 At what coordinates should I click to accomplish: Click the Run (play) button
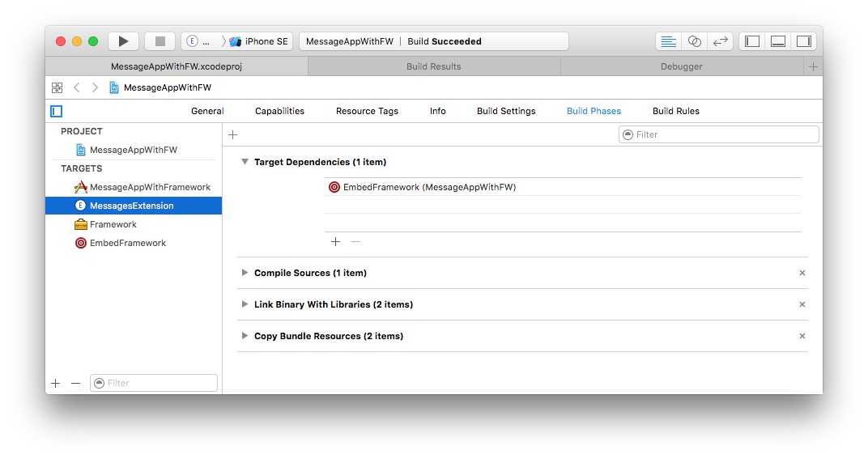(x=123, y=41)
